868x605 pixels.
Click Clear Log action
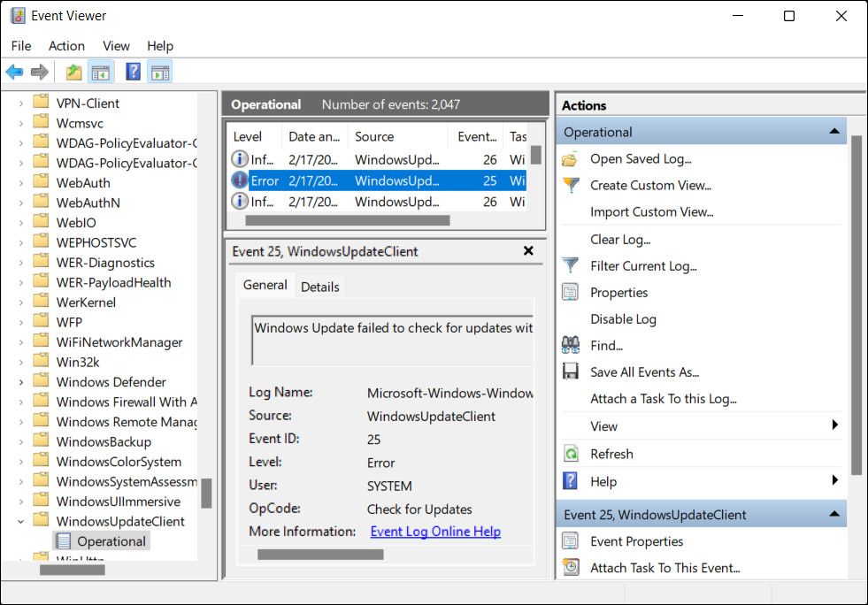pyautogui.click(x=620, y=240)
